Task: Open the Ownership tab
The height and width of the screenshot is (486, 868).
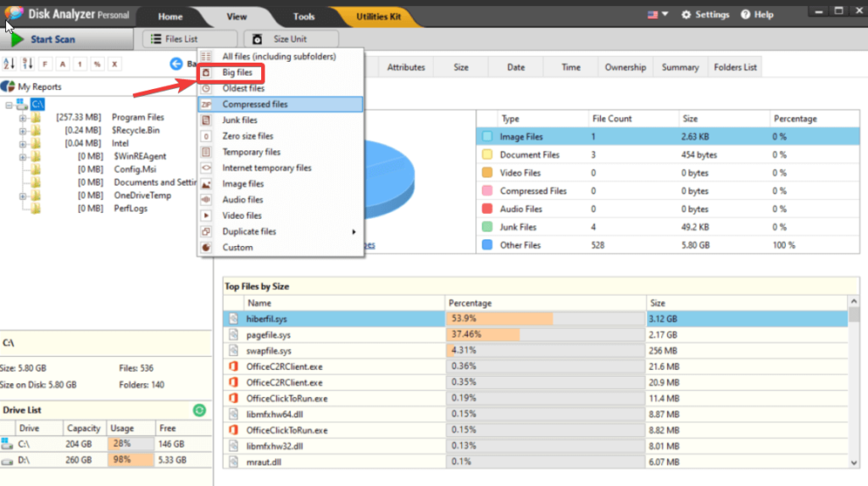Action: 625,67
